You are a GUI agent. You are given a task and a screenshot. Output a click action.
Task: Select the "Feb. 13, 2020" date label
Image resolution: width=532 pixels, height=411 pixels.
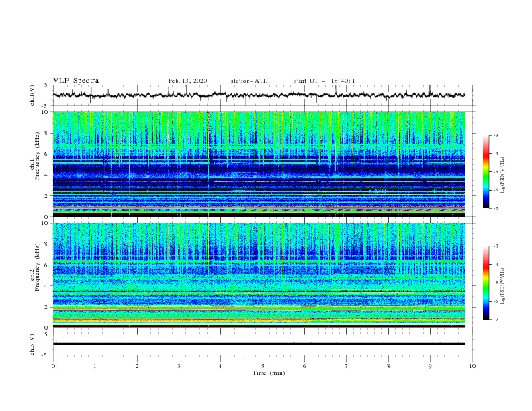[x=187, y=81]
